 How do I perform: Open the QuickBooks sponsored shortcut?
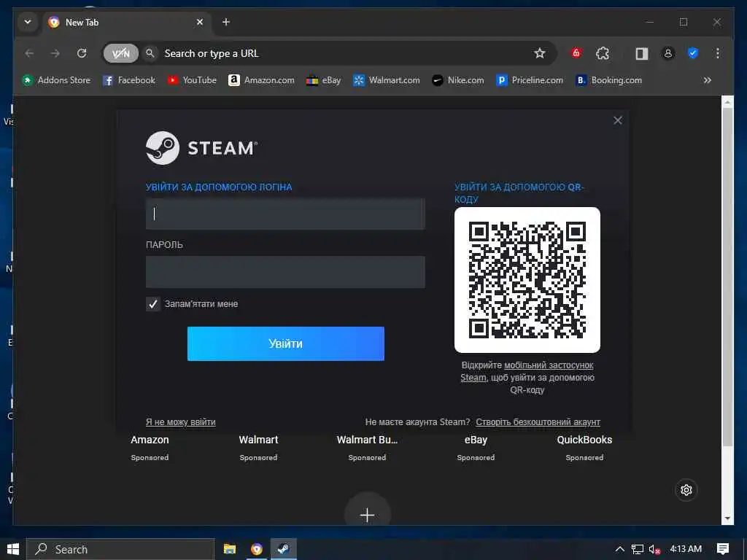click(x=584, y=447)
